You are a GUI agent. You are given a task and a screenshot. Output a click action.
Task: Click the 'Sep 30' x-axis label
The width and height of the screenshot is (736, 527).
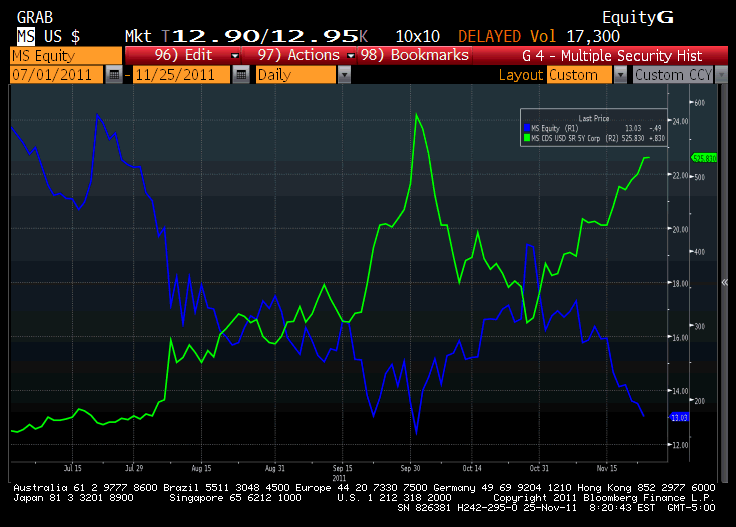pyautogui.click(x=410, y=468)
